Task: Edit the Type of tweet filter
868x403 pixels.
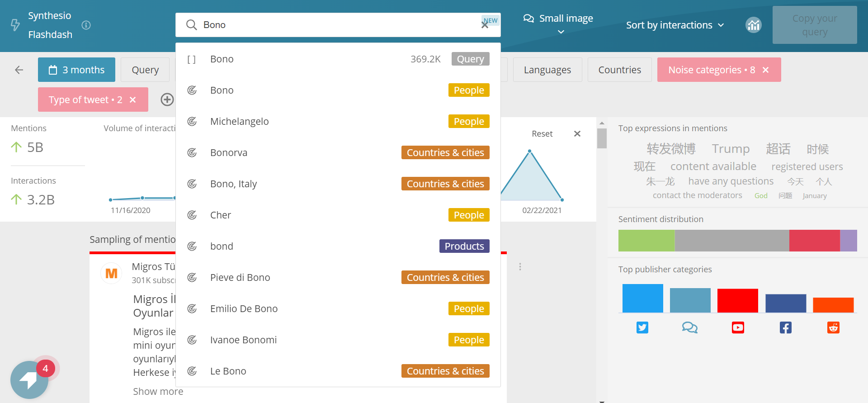Action: (85, 100)
